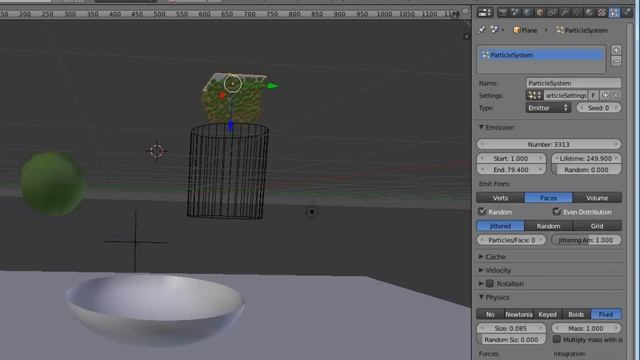Screen dimensions: 640x360
Task: Toggle the Random emission checkbox
Action: (x=482, y=211)
